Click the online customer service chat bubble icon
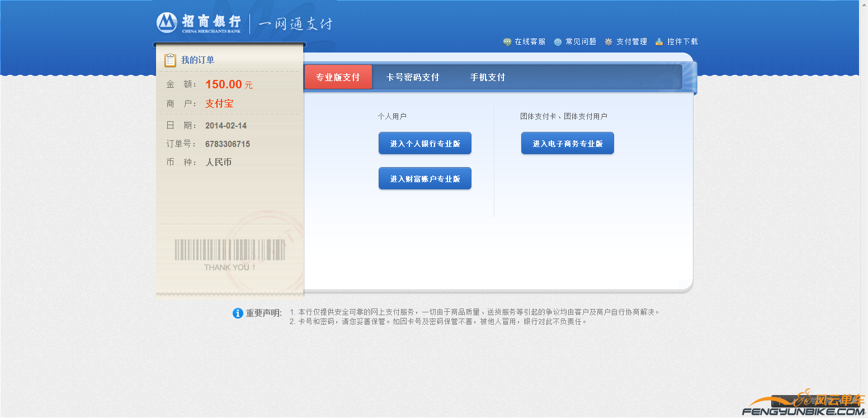The height and width of the screenshot is (418, 868). [507, 41]
